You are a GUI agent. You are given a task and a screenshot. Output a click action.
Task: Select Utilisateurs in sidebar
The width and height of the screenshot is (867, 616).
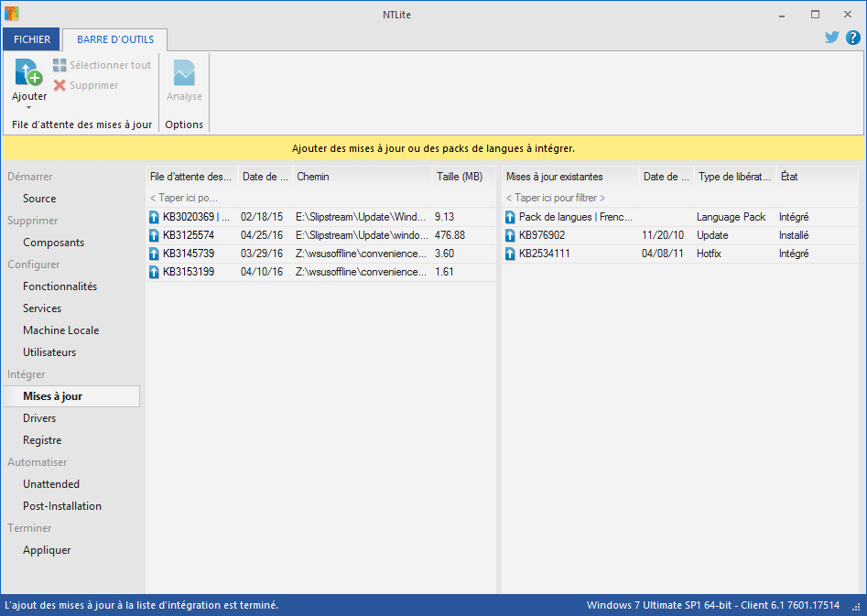[x=49, y=352]
